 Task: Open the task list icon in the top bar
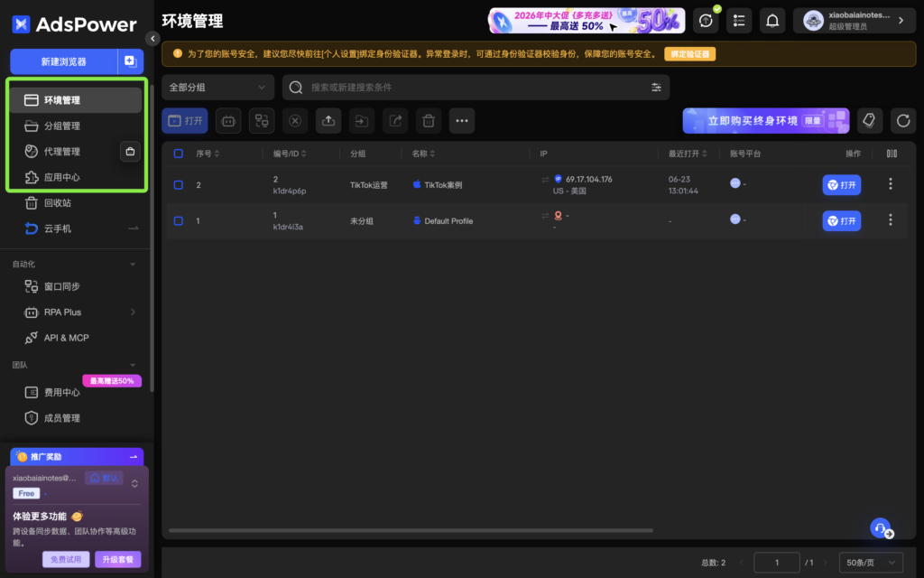739,21
